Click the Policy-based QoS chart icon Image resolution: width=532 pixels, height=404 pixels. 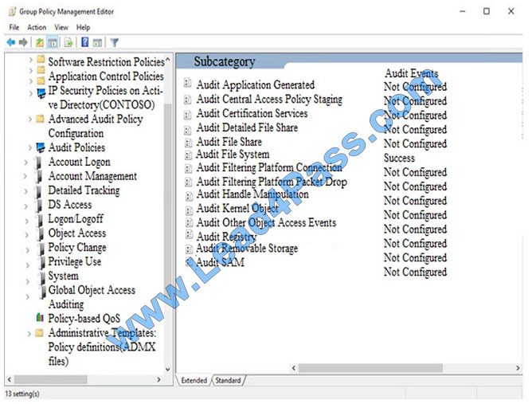point(40,317)
